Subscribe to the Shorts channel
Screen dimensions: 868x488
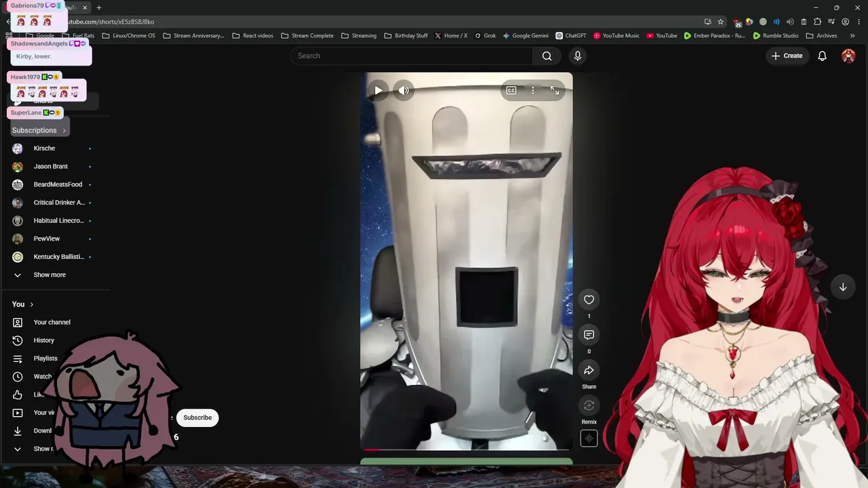tap(197, 418)
